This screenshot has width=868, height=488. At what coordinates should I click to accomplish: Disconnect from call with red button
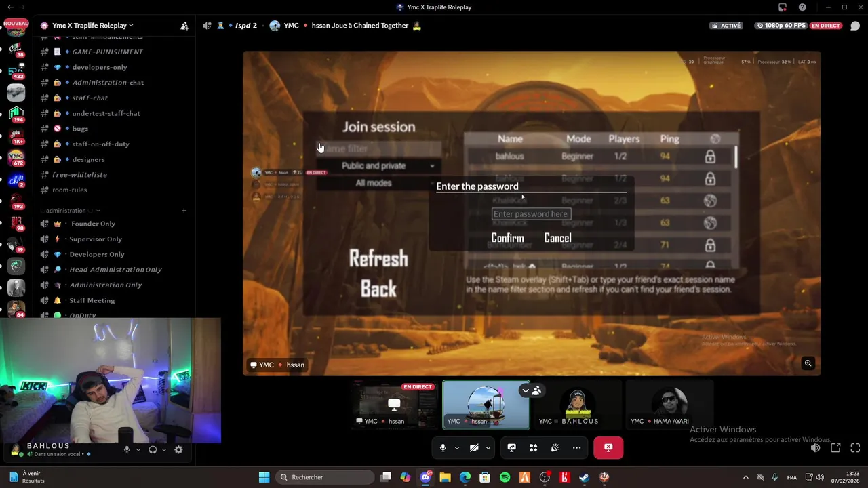pyautogui.click(x=608, y=447)
